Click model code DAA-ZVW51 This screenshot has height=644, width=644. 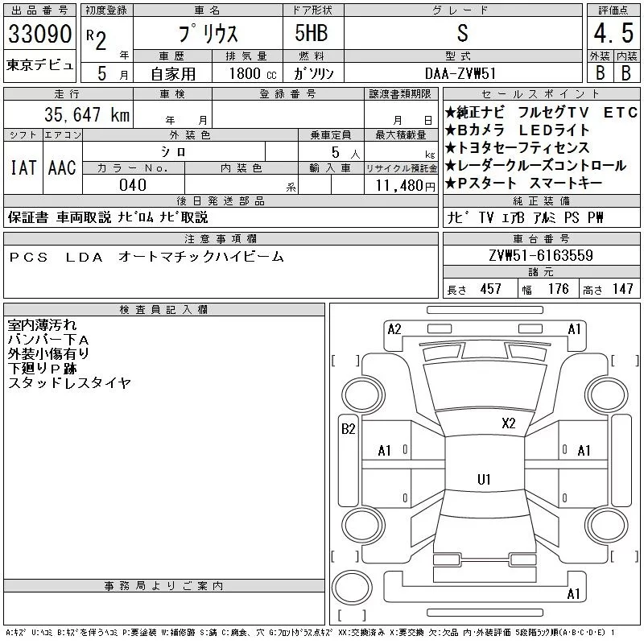click(460, 73)
